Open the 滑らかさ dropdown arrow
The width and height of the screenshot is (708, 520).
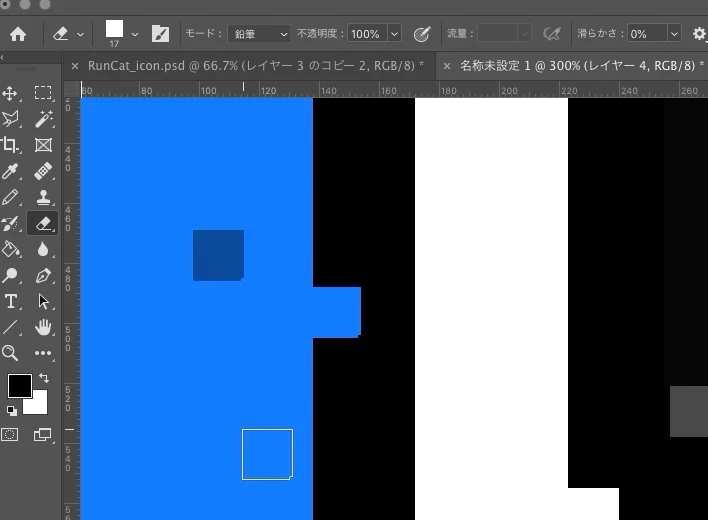[674, 34]
